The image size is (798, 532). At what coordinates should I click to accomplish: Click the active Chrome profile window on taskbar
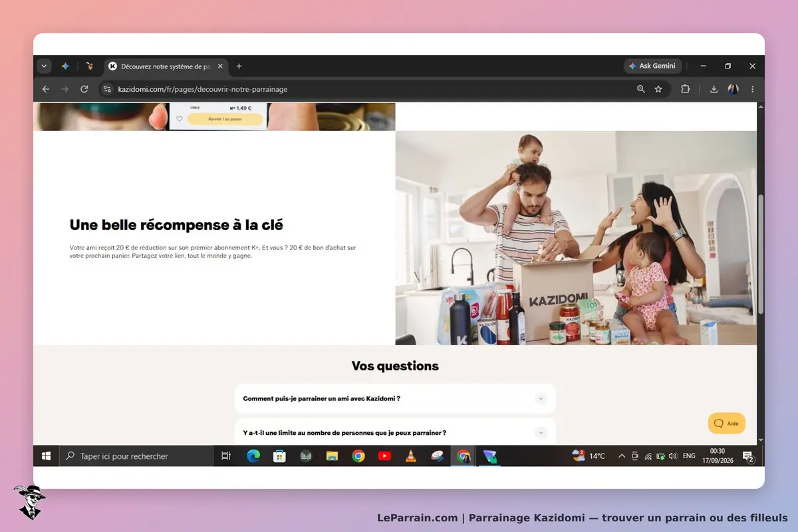[x=464, y=456]
